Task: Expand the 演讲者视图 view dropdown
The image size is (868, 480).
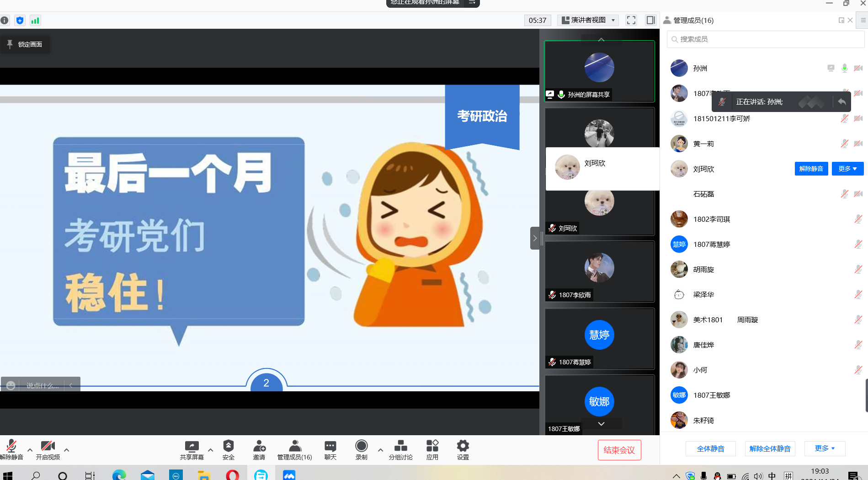Action: (588, 20)
